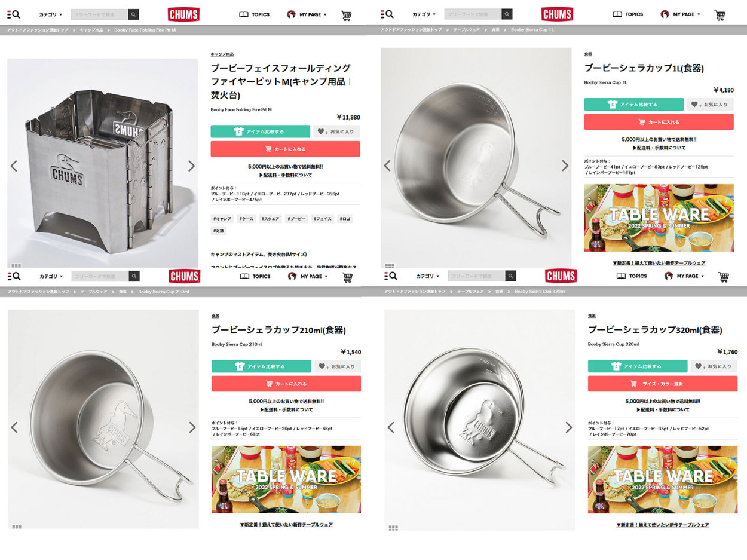Click the TABLE WARE banner under the Sierra Cup 1L
This screenshot has height=560, width=747.
[659, 218]
